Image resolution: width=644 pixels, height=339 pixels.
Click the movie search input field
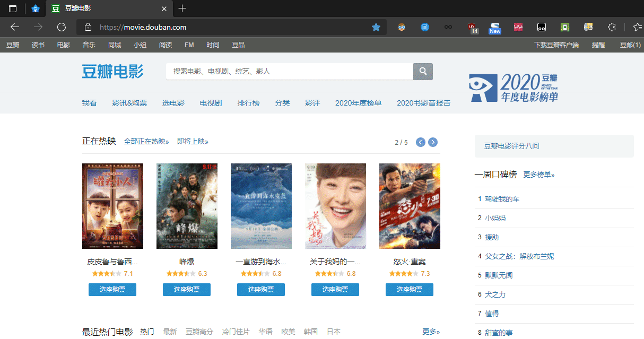289,72
